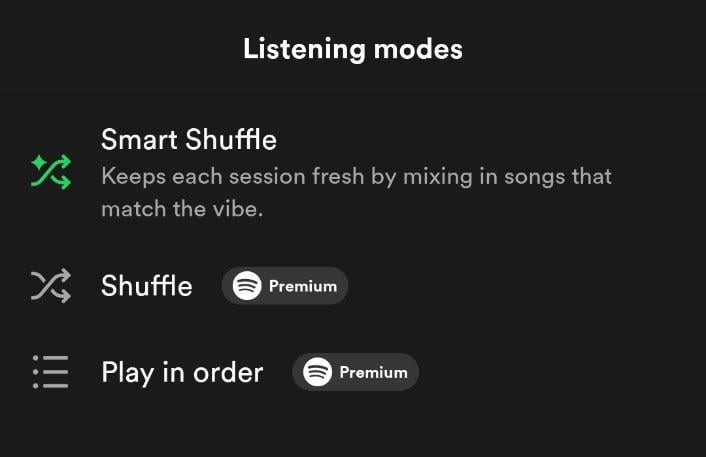Open the Premium badge next to Play in order
The height and width of the screenshot is (457, 706).
[355, 373]
